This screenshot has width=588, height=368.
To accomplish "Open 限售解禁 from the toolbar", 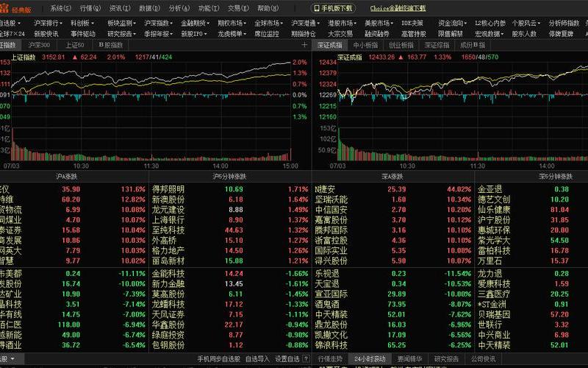I will pyautogui.click(x=451, y=34).
